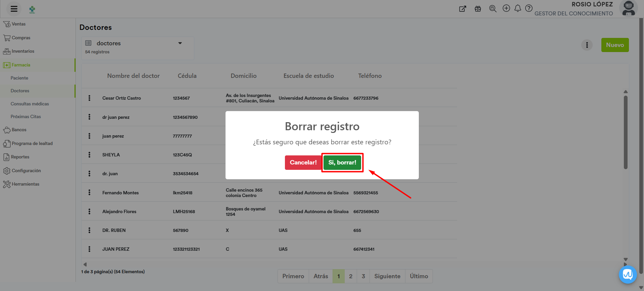This screenshot has height=291, width=644.
Task: Click the plus circle add icon
Action: (x=506, y=8)
